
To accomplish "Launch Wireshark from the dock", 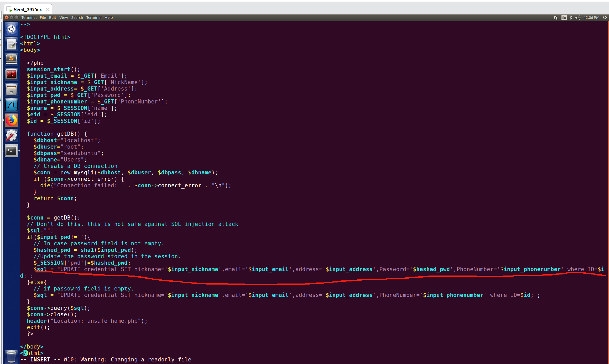I will (11, 105).
